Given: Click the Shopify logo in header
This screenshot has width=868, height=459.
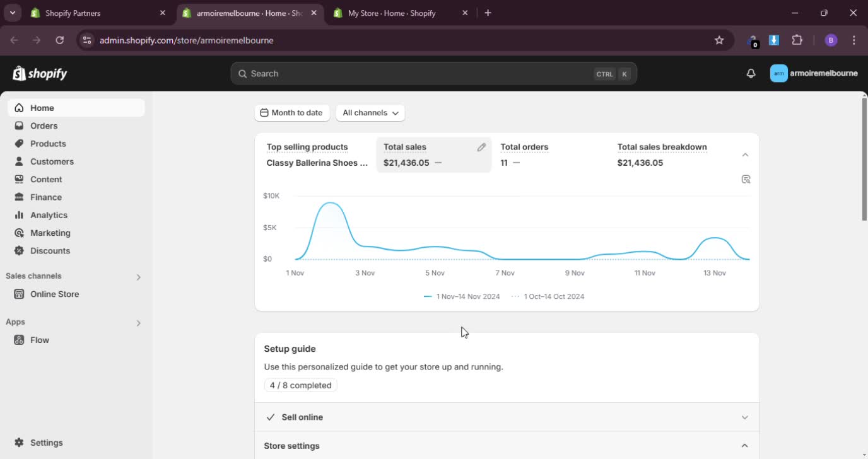Looking at the screenshot, I should (x=40, y=74).
